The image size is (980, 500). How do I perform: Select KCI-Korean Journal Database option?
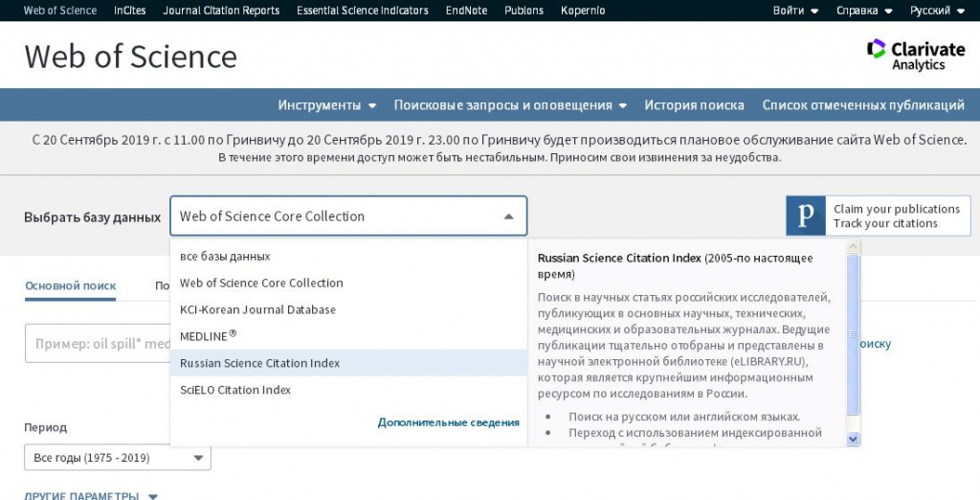348,309
